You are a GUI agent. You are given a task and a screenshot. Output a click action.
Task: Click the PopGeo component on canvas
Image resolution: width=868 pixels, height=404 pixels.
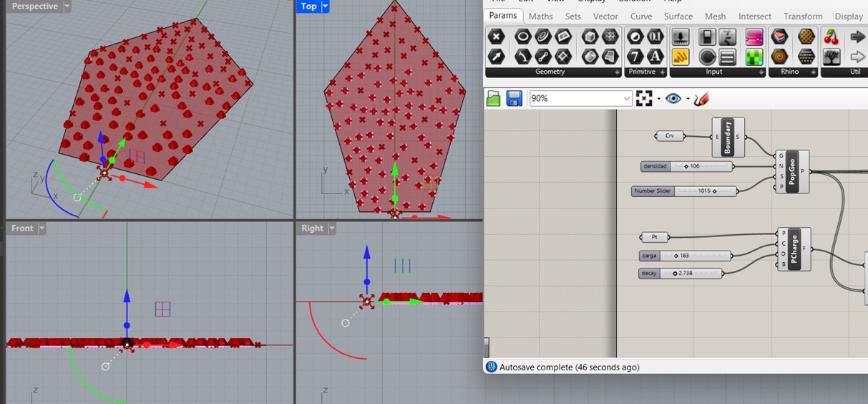point(792,171)
